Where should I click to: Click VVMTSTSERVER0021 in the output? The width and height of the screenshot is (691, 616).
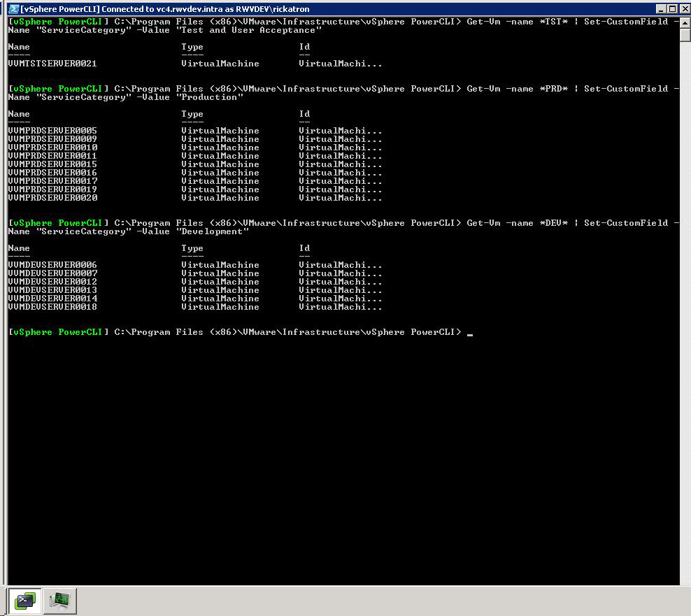52,64
